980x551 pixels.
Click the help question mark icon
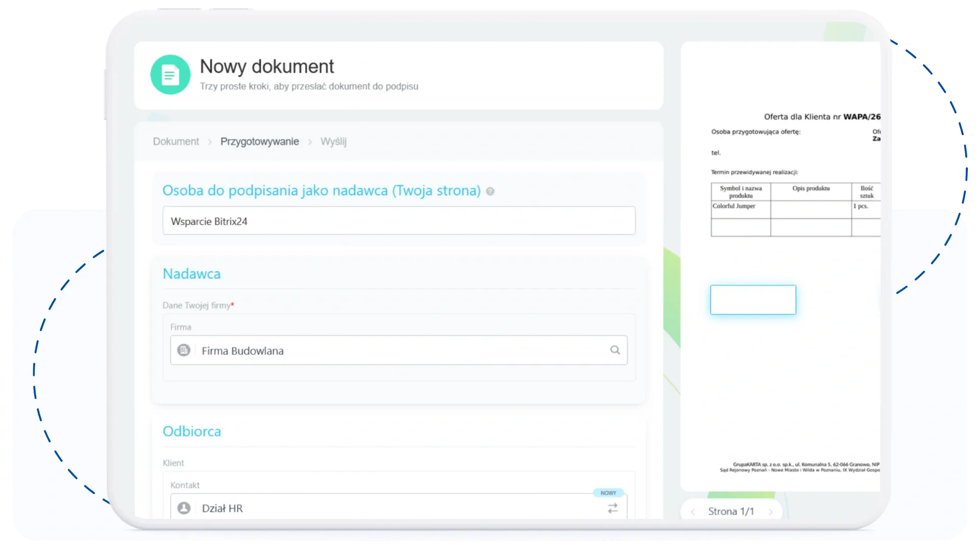[x=490, y=191]
